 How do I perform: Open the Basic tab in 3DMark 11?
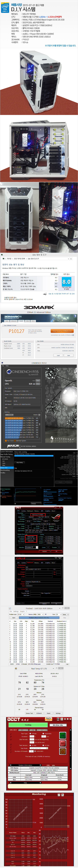[7, 321]
